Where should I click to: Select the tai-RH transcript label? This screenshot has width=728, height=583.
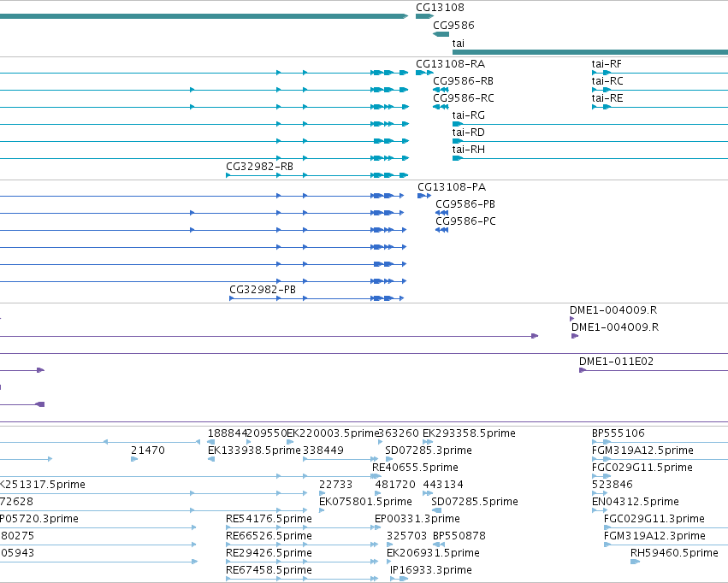(469, 150)
